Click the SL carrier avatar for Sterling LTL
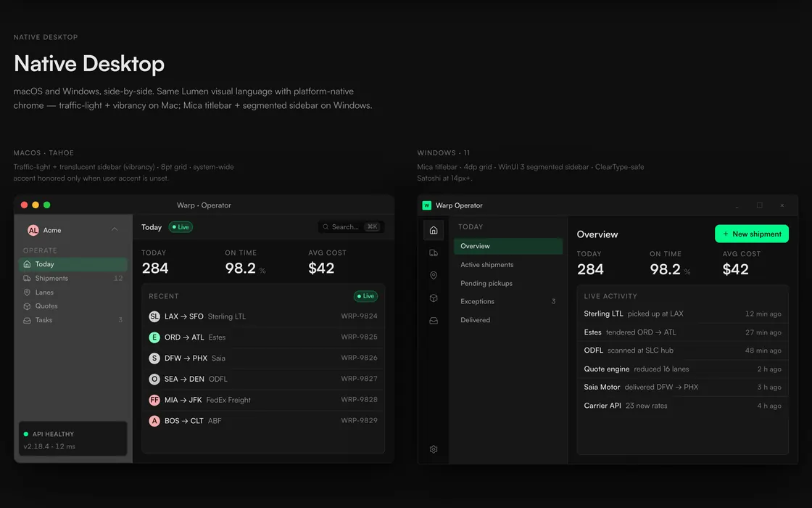 coord(154,316)
